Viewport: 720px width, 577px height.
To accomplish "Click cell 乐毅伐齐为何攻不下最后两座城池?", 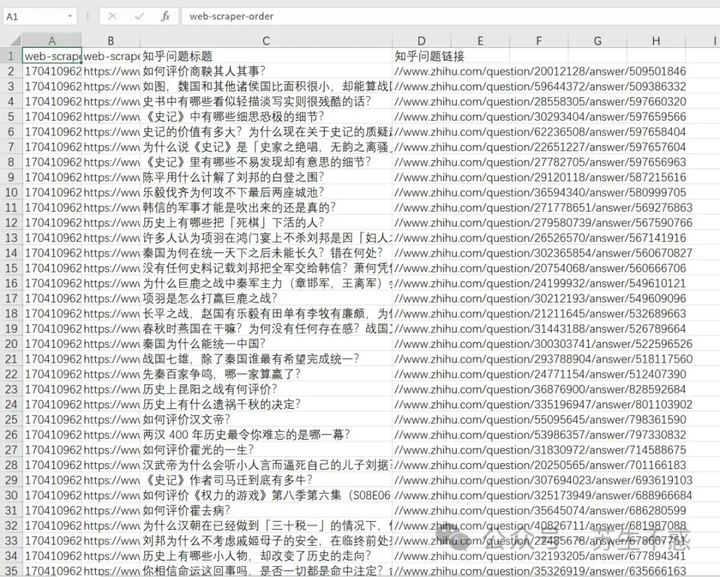I will tap(266, 192).
